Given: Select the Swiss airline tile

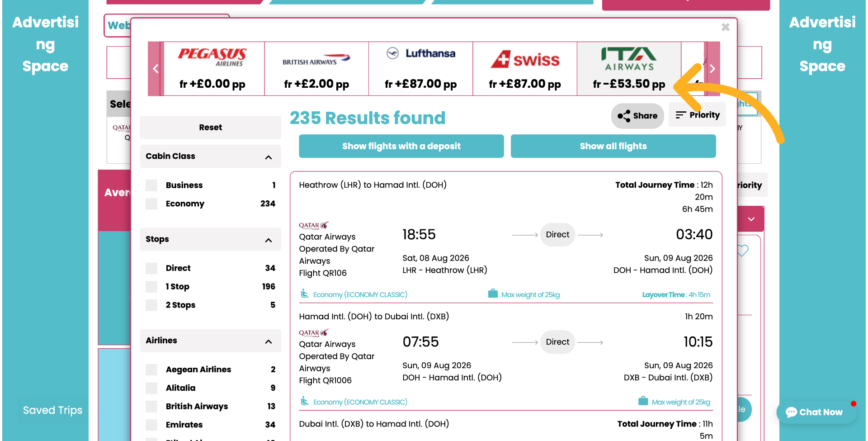Looking at the screenshot, I should point(524,68).
